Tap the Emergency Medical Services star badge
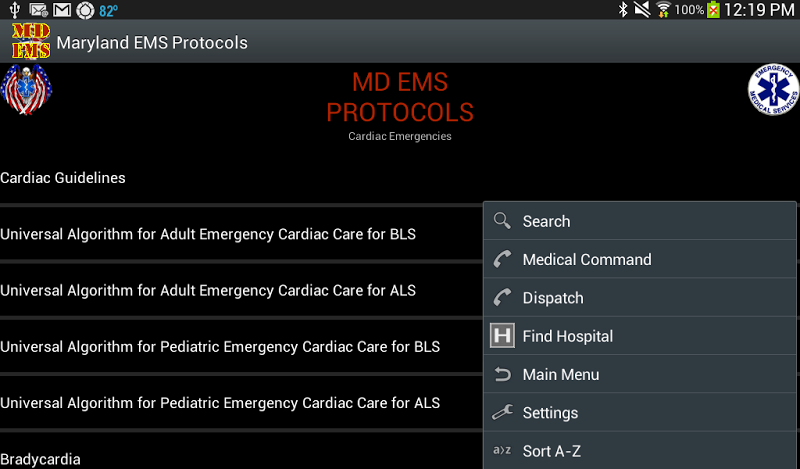The image size is (800, 469). 773,90
